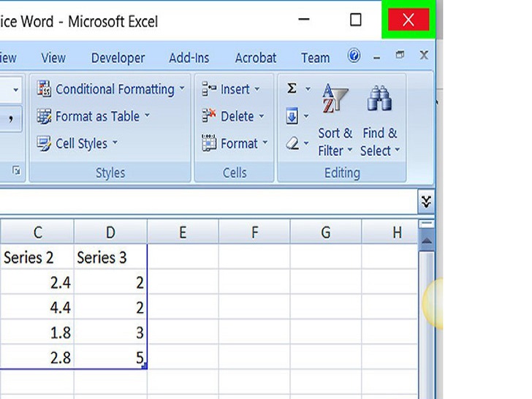Open the Sort & Filter funnel icon

point(335,100)
